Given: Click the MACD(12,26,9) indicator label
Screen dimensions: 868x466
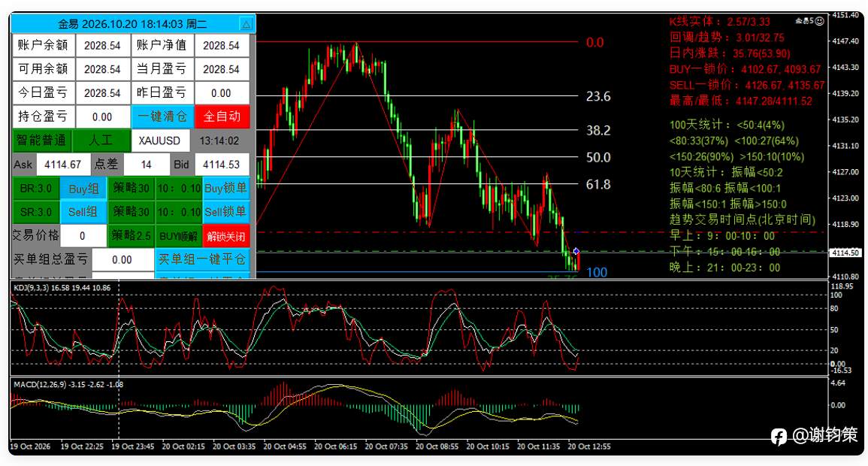Looking at the screenshot, I should tap(68, 384).
